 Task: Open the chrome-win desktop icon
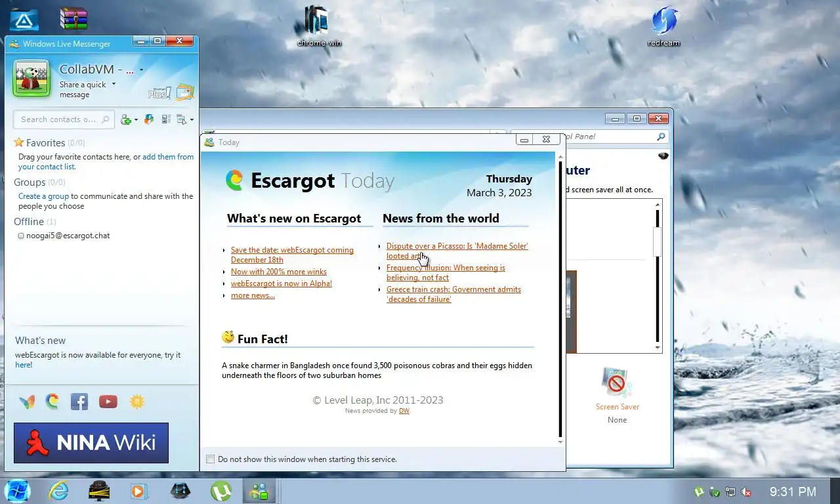[x=320, y=26]
